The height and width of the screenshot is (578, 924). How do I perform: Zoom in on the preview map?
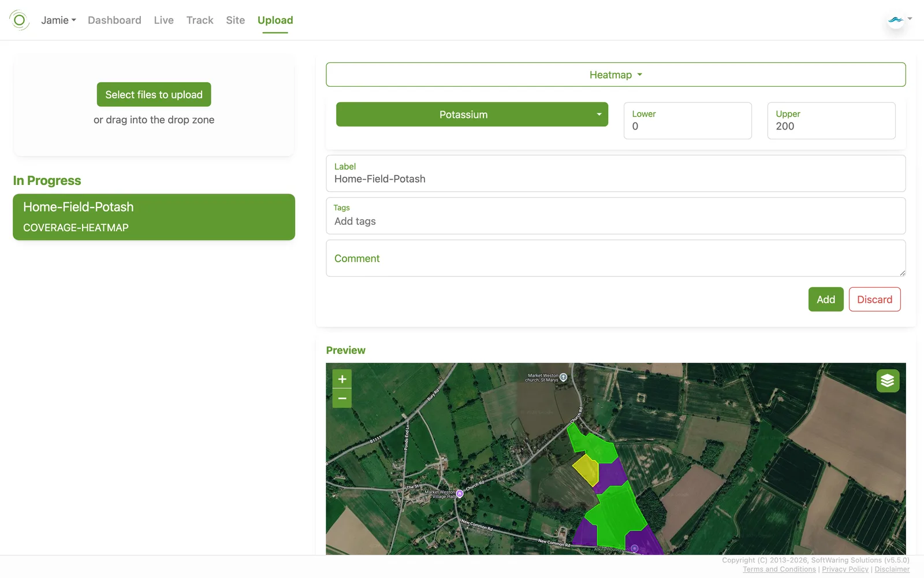pos(342,379)
